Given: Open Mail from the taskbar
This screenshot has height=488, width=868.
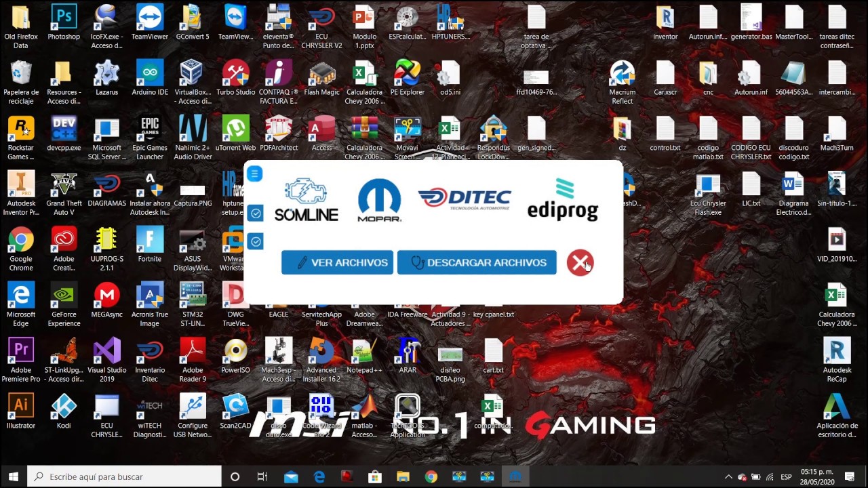Looking at the screenshot, I should pos(291,476).
